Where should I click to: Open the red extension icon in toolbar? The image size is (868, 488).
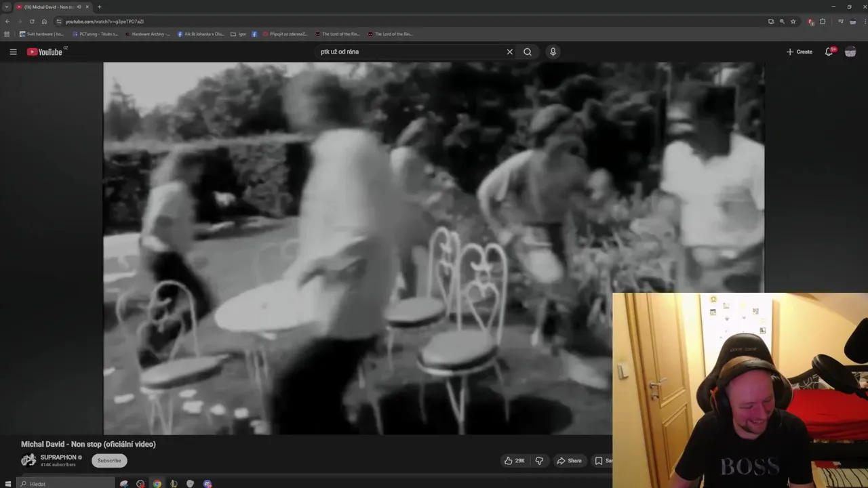pyautogui.click(x=811, y=22)
